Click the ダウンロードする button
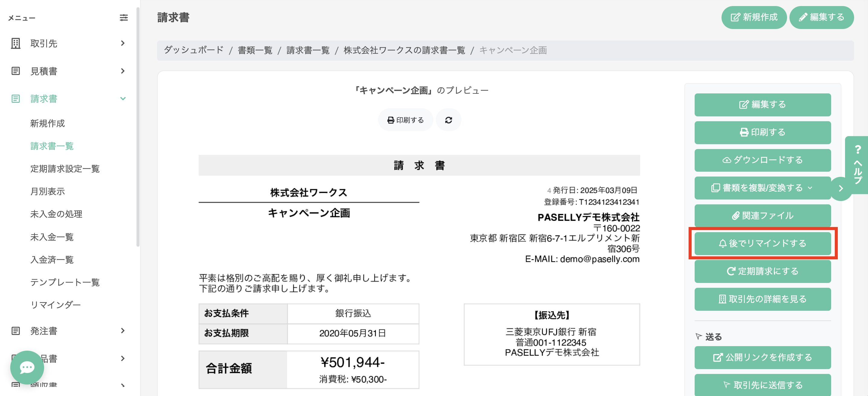The image size is (868, 396). [762, 160]
